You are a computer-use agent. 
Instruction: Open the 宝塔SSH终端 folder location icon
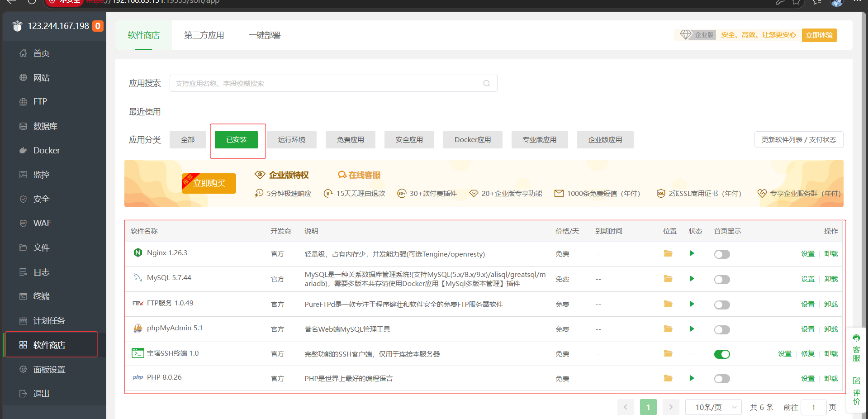click(x=668, y=353)
